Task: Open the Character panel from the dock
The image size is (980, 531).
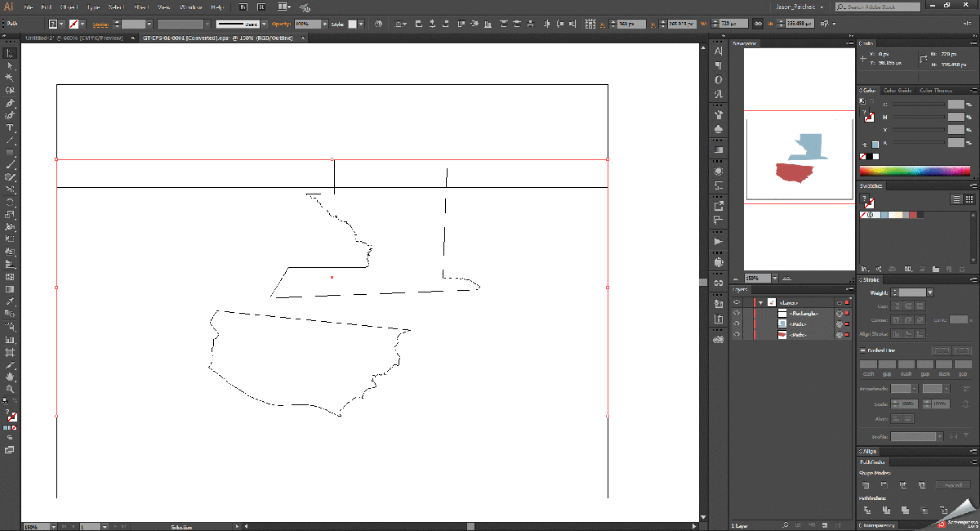Action: point(719,51)
